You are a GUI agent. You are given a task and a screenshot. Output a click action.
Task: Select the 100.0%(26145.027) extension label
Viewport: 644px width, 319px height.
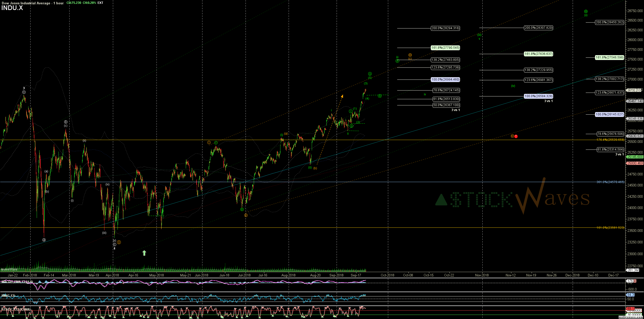click(609, 114)
